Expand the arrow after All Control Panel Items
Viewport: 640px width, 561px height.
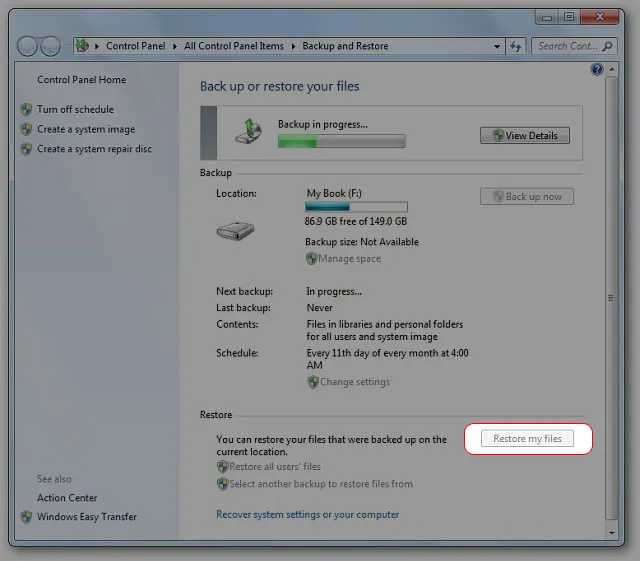293,46
